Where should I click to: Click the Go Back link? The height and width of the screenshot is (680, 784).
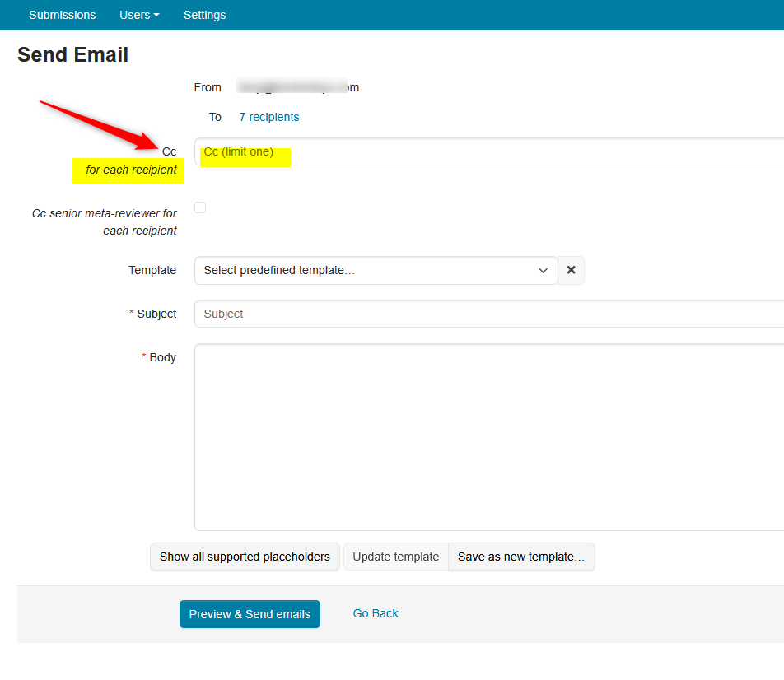coord(375,613)
